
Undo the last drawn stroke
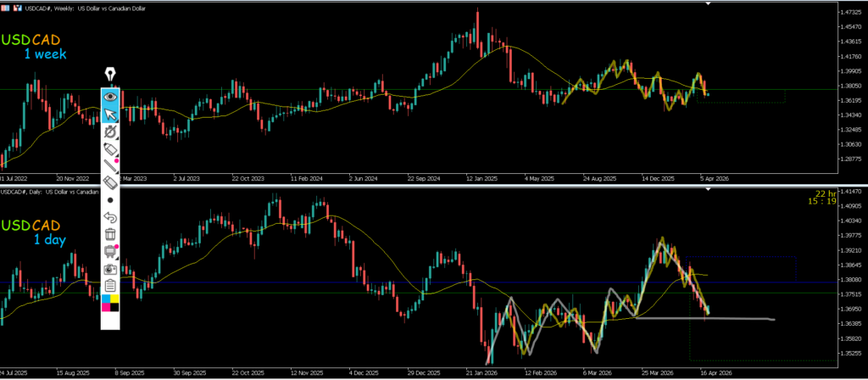click(x=110, y=217)
